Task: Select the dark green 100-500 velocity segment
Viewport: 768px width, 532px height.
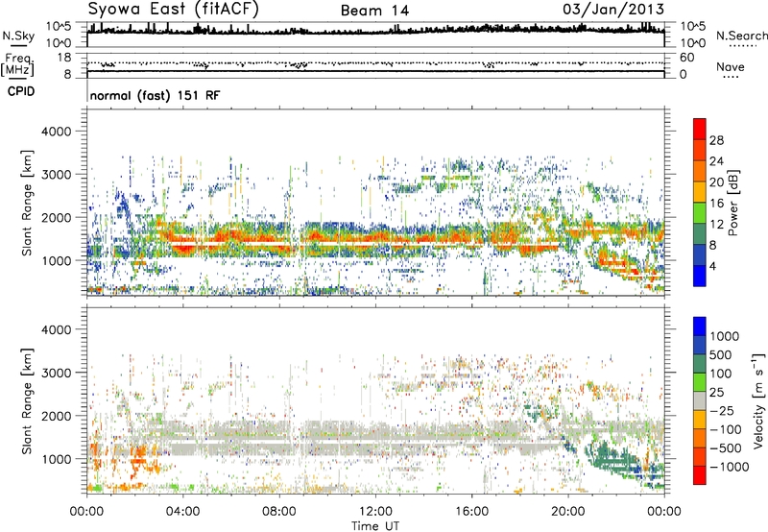Action: pos(700,364)
